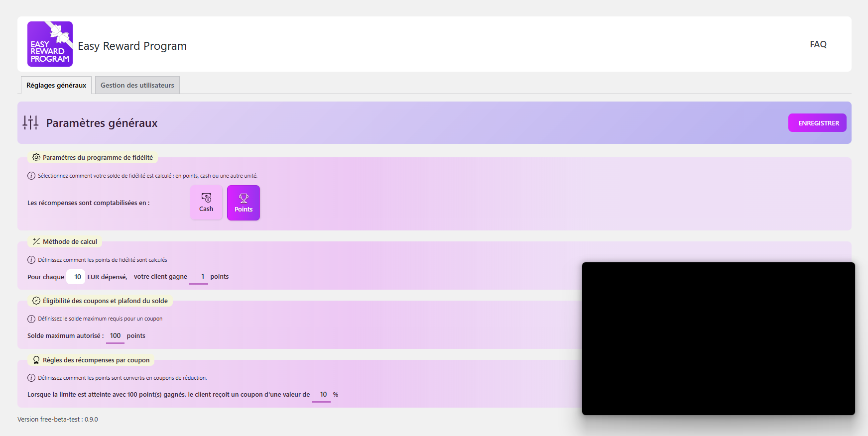Viewport: 868px width, 436px height.
Task: Edit the points gained field showing 1
Action: tap(199, 277)
